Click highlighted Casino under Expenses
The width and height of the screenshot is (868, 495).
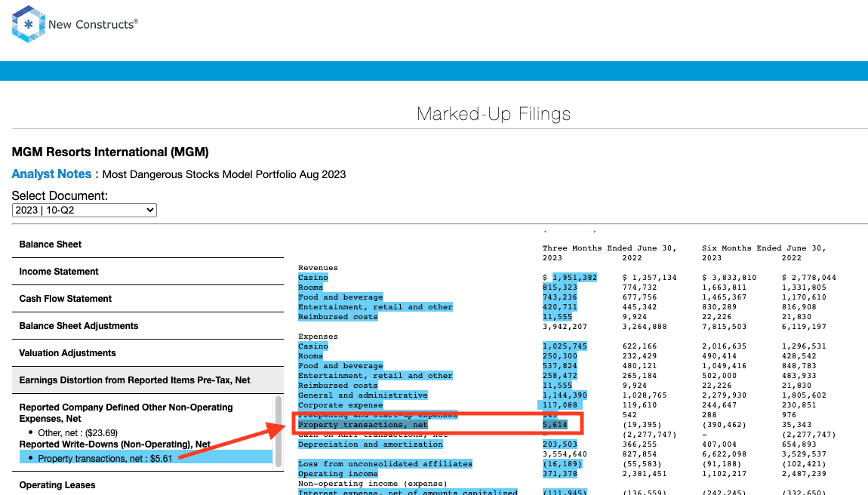[313, 346]
